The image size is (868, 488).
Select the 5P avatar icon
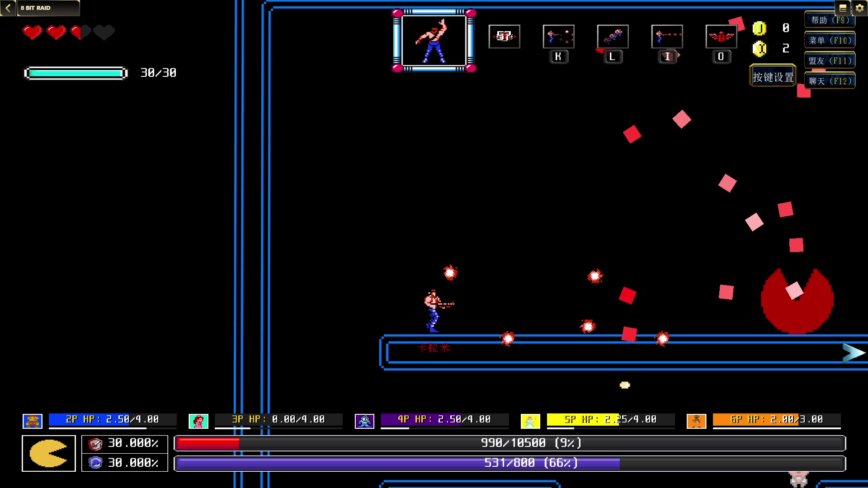point(530,421)
